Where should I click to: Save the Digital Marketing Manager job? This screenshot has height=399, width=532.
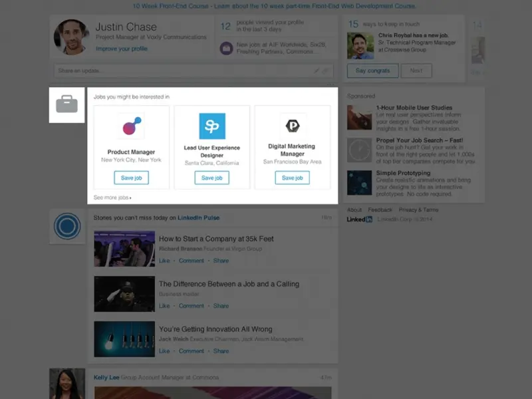click(x=292, y=178)
